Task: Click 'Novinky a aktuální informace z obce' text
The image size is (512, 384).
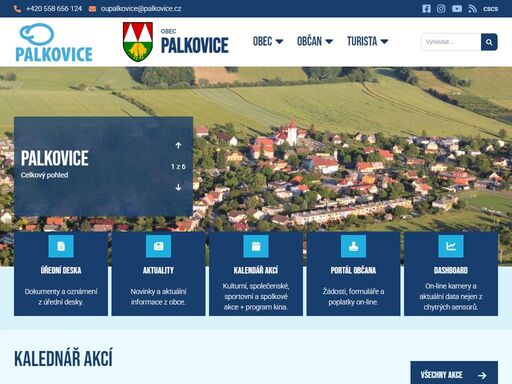Action: tap(158, 297)
